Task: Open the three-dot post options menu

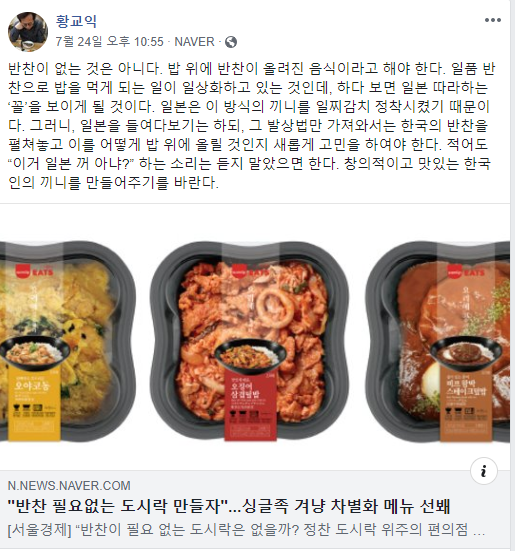Action: coord(493,20)
